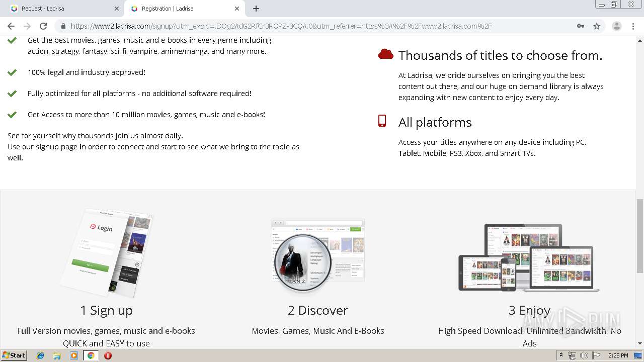Open the saved passwords key icon

coord(581,26)
